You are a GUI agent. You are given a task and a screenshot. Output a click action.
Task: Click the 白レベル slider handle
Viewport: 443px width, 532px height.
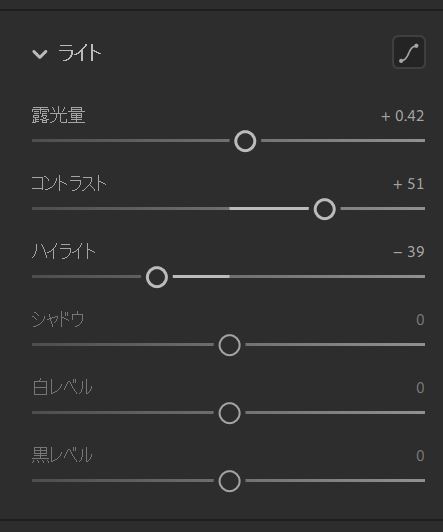(230, 413)
